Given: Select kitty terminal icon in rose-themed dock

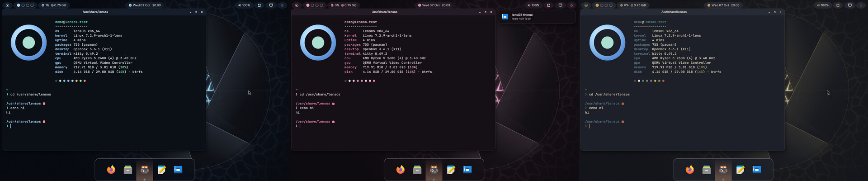Looking at the screenshot, I should [434, 170].
